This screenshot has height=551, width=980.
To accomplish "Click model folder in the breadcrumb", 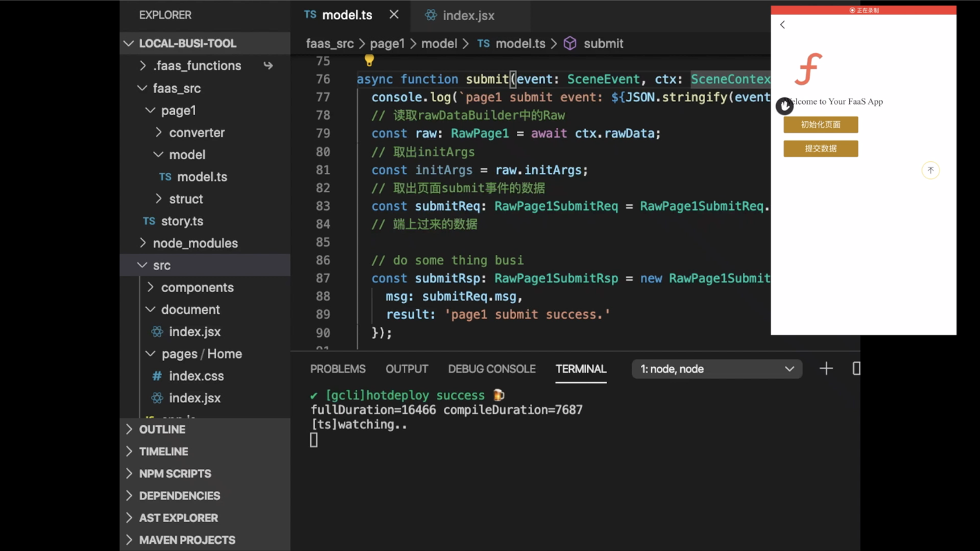I will pos(439,43).
